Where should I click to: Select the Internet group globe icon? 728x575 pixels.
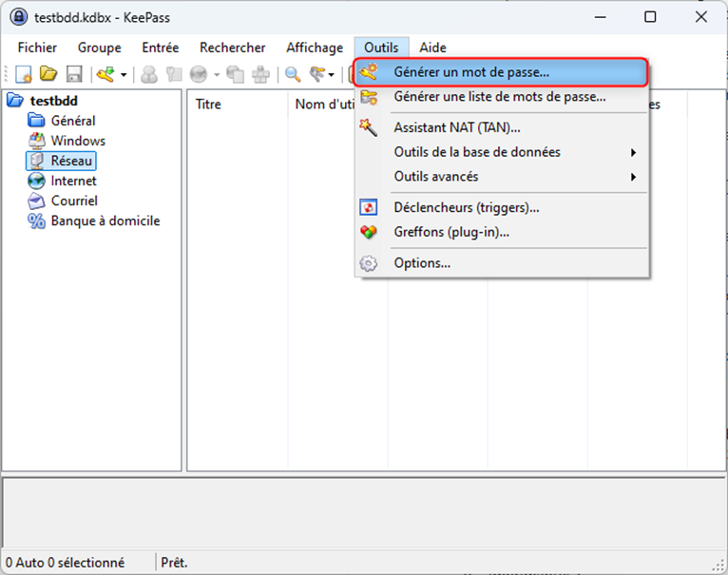pyautogui.click(x=37, y=181)
